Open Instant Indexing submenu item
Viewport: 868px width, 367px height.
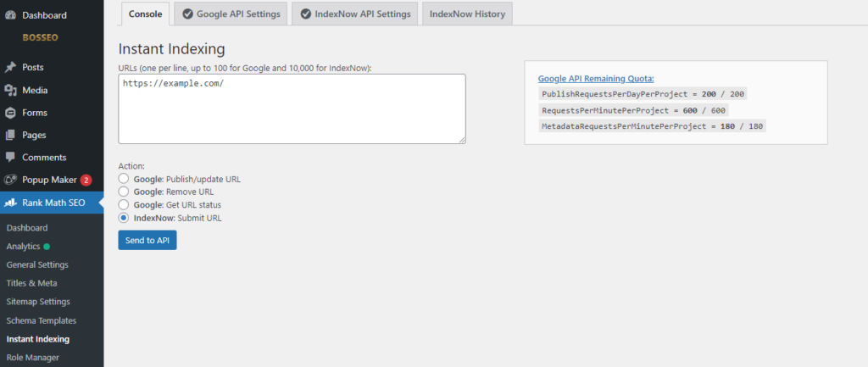point(37,339)
